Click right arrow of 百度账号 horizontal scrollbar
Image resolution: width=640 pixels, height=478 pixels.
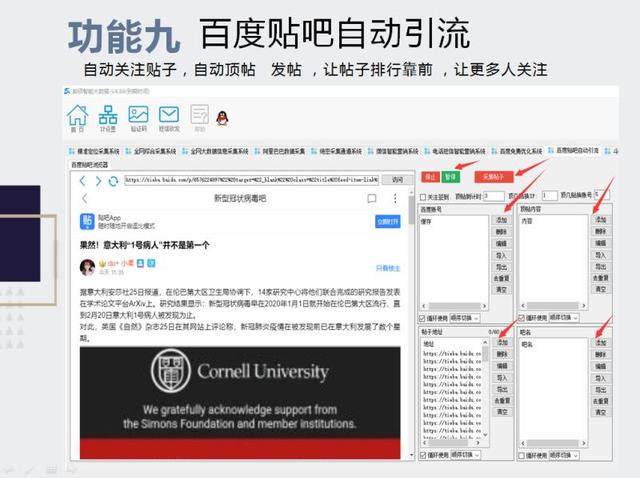click(x=484, y=306)
